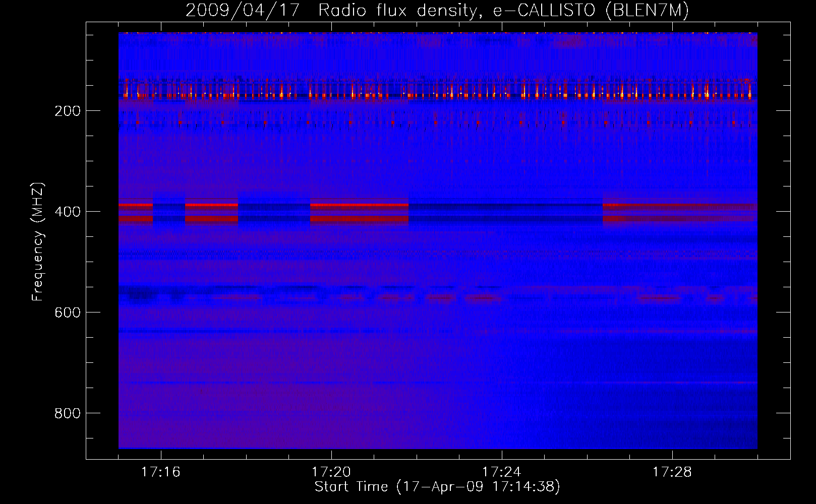Viewport: 816px width, 504px height.
Task: Click the 17:20 time tick label
Action: 331,472
